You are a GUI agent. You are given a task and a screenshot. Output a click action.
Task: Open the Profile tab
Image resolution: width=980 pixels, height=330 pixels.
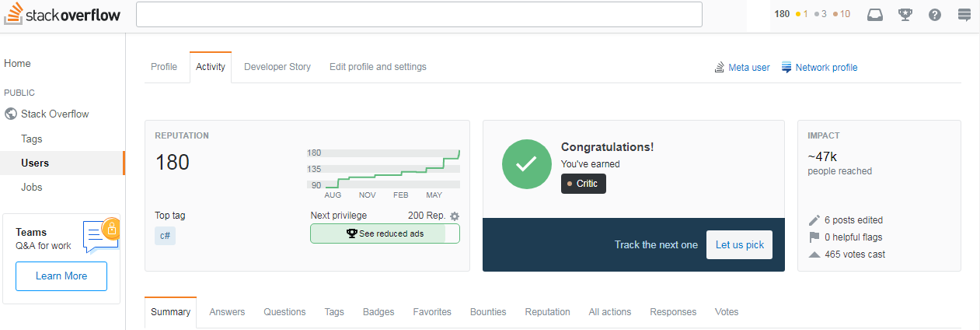tap(164, 67)
